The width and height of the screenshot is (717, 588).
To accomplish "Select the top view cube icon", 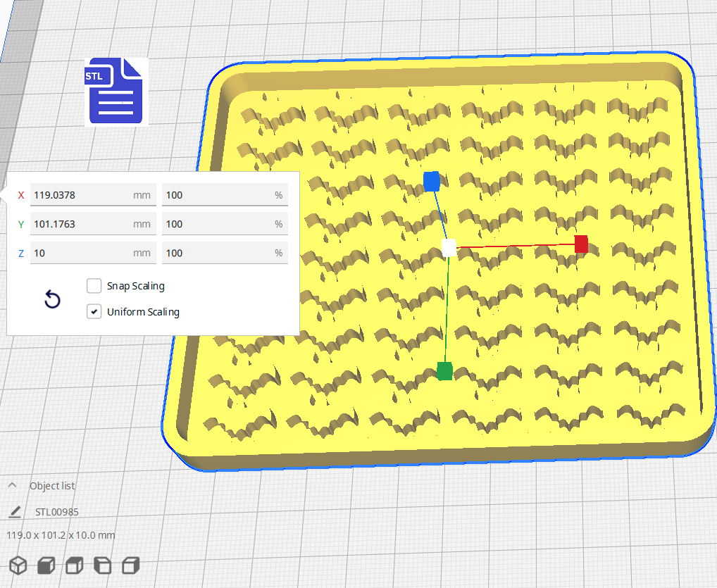I will tap(75, 565).
